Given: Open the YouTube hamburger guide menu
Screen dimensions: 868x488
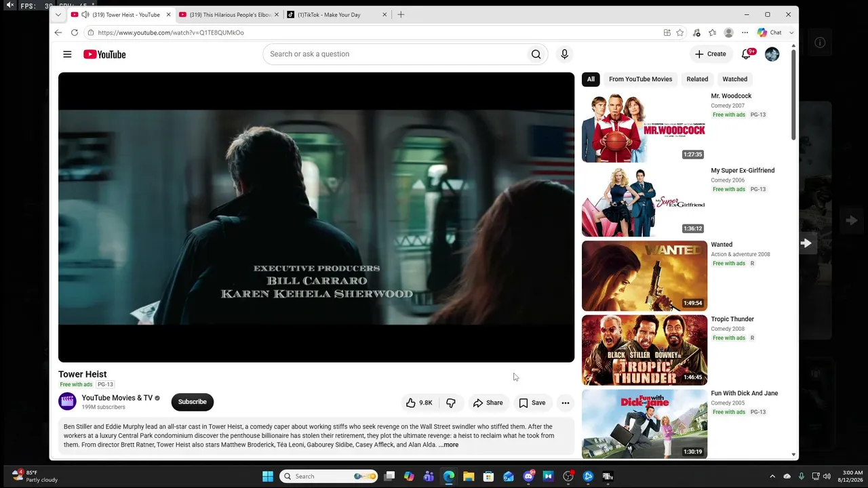Looking at the screenshot, I should pyautogui.click(x=67, y=54).
